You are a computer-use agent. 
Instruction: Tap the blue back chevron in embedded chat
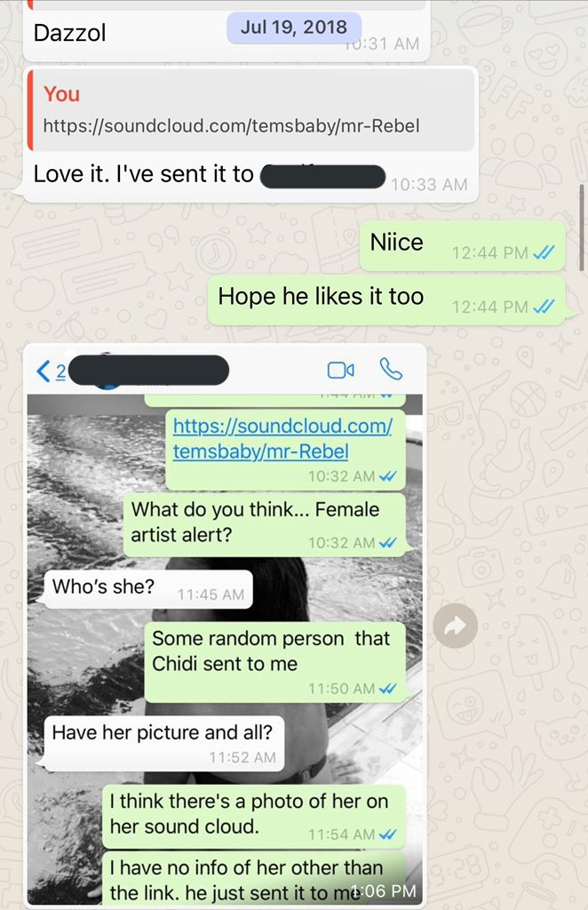click(43, 371)
